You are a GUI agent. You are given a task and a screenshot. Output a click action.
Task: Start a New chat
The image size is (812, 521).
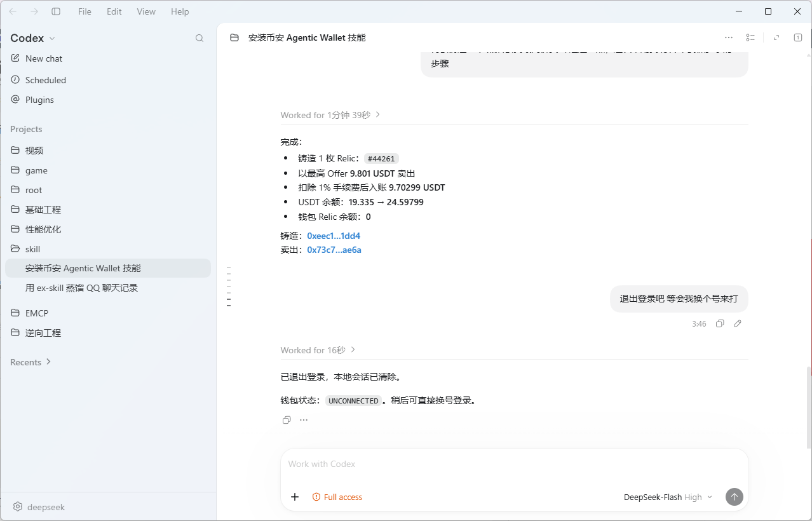tap(108, 58)
